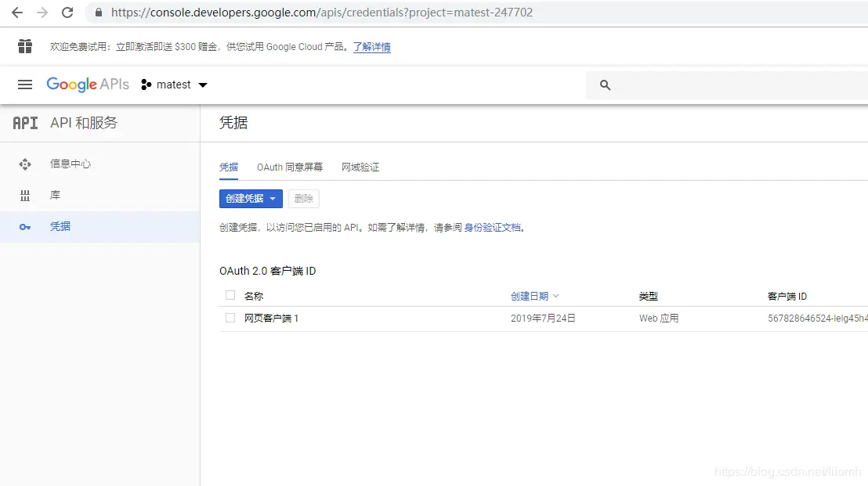Click the 名称 column header
This screenshot has width=868, height=486.
(x=254, y=297)
